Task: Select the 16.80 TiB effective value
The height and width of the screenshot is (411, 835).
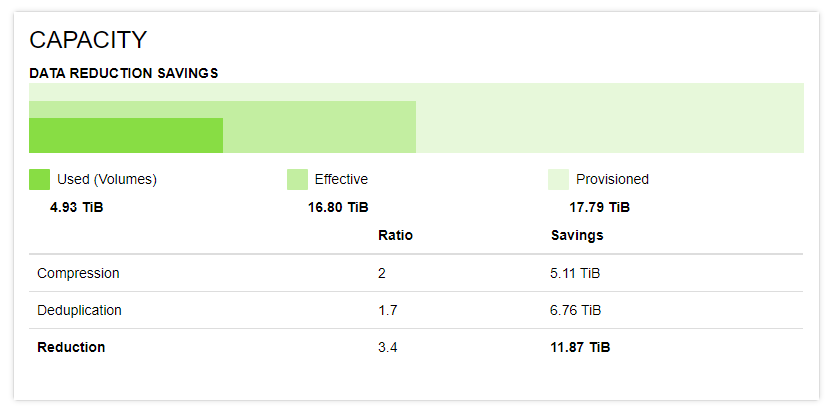Action: click(x=338, y=208)
